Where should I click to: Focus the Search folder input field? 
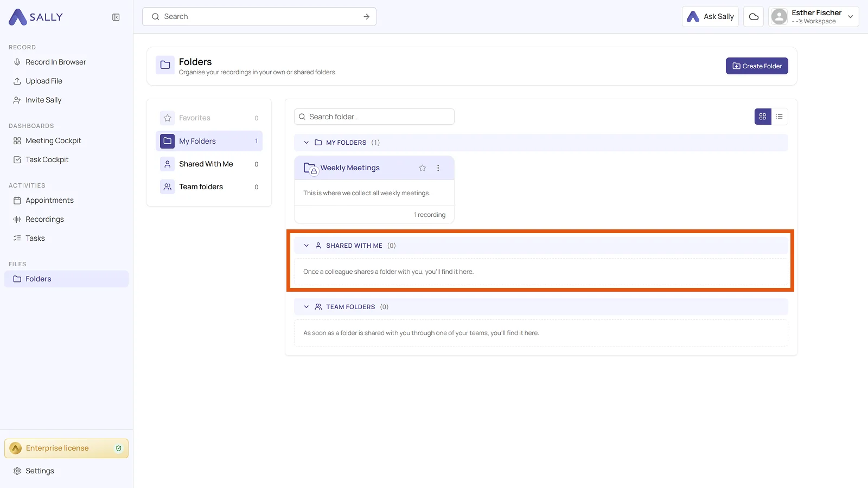374,117
